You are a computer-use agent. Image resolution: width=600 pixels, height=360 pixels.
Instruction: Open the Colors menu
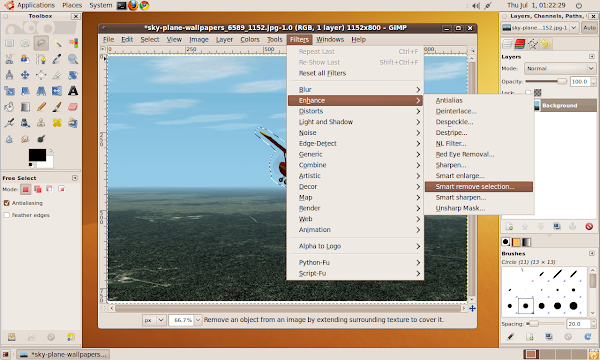250,39
